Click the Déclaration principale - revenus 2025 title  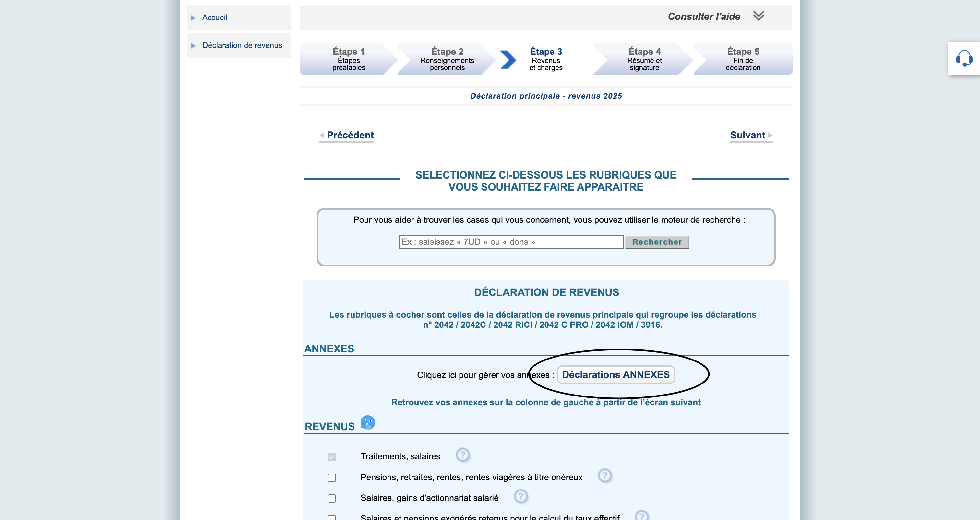(x=546, y=96)
